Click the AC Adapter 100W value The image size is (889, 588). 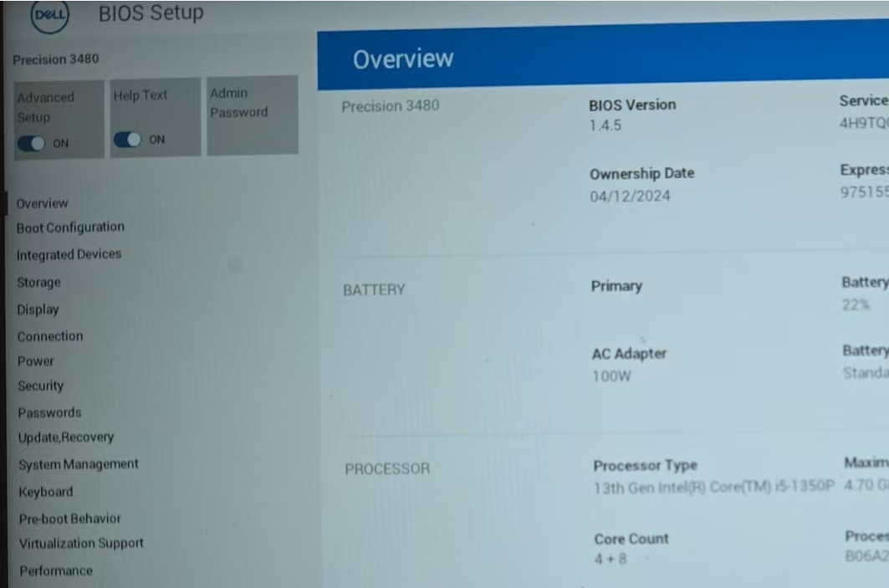coord(611,376)
